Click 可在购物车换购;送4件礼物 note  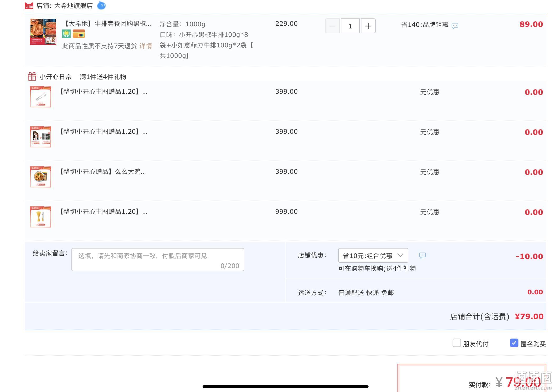pos(377,269)
